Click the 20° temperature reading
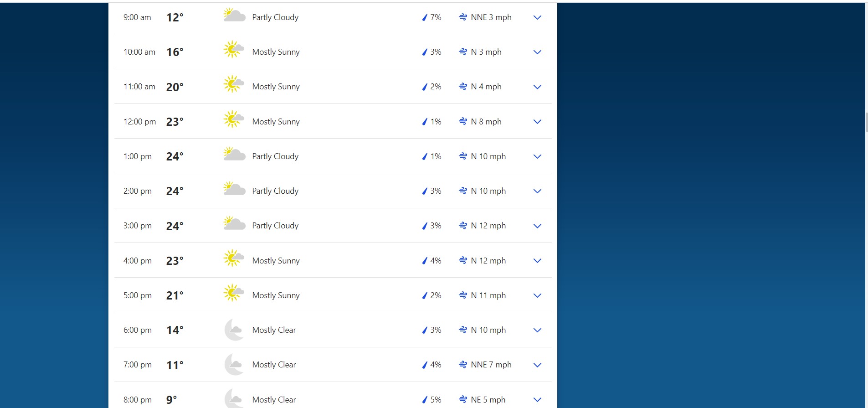This screenshot has height=408, width=868. pyautogui.click(x=175, y=87)
